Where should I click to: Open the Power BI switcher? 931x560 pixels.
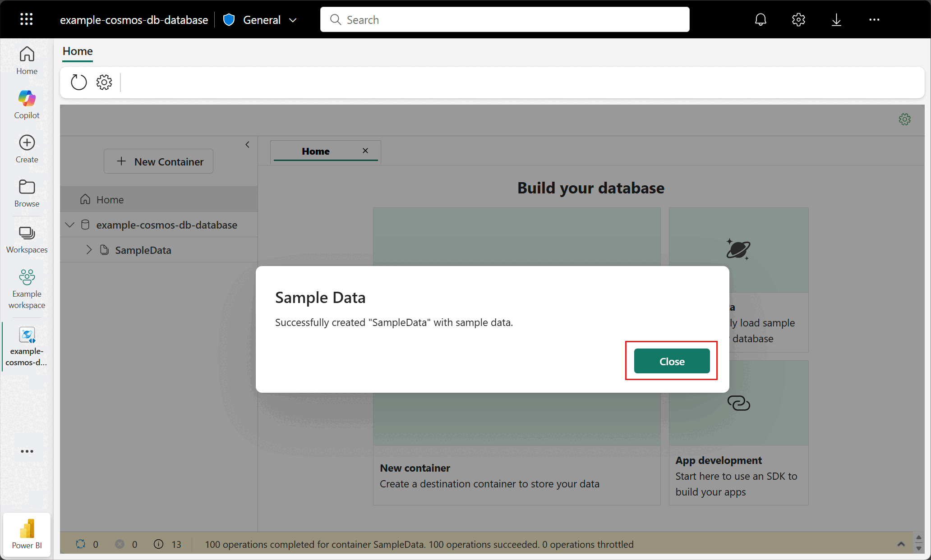[27, 534]
